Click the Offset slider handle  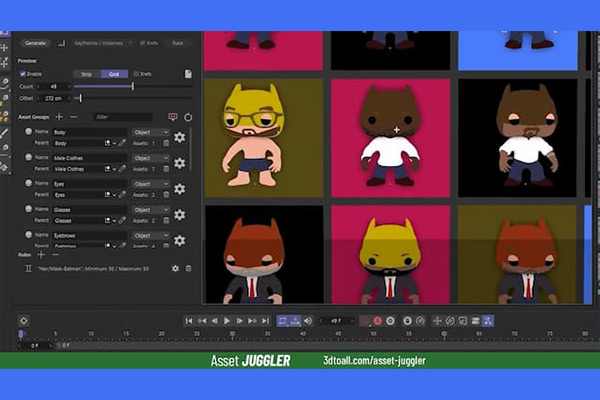point(80,98)
